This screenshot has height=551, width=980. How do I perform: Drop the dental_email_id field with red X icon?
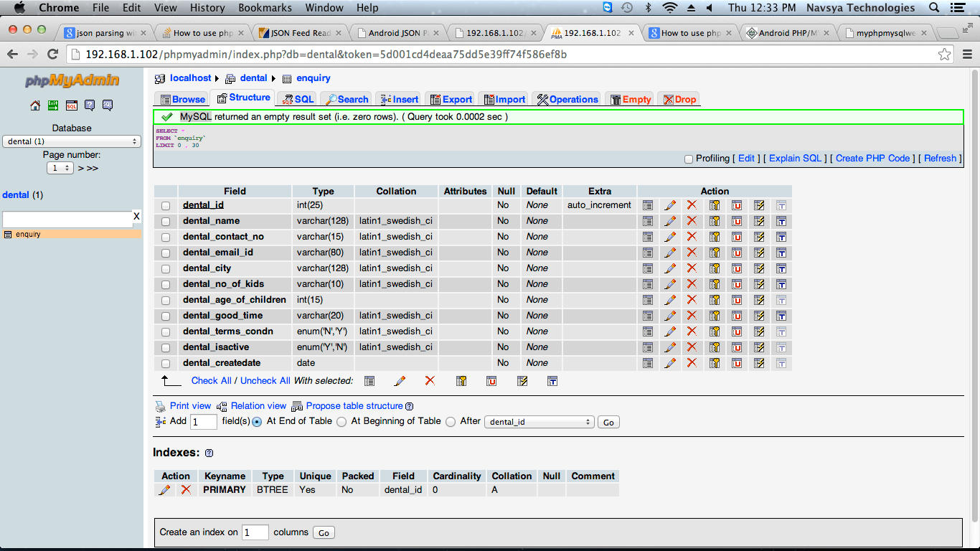(691, 252)
